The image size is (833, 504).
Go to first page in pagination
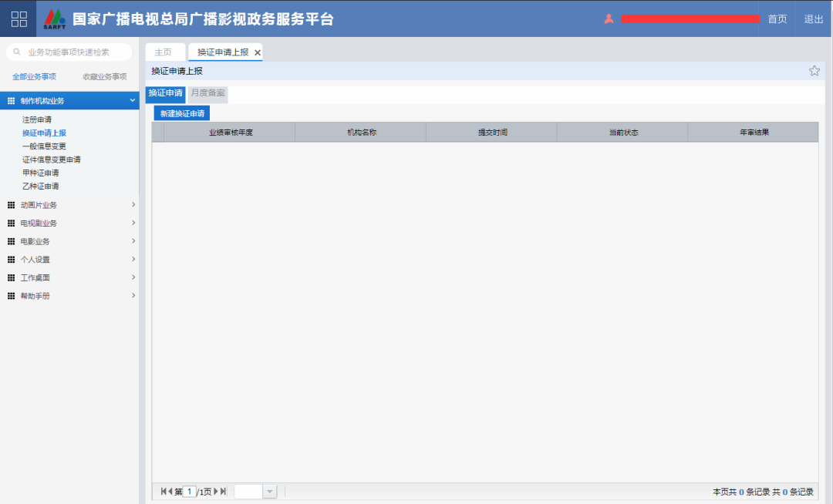pyautogui.click(x=163, y=491)
